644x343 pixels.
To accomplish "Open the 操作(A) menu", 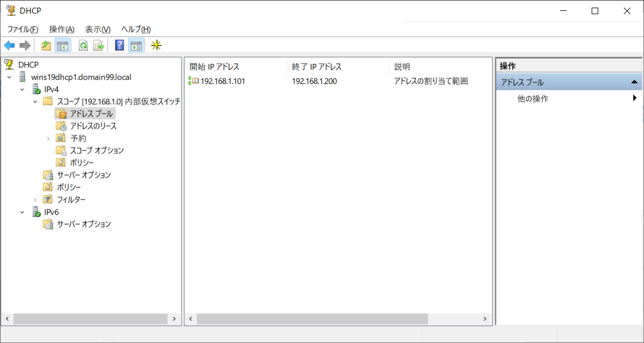I will tap(62, 29).
